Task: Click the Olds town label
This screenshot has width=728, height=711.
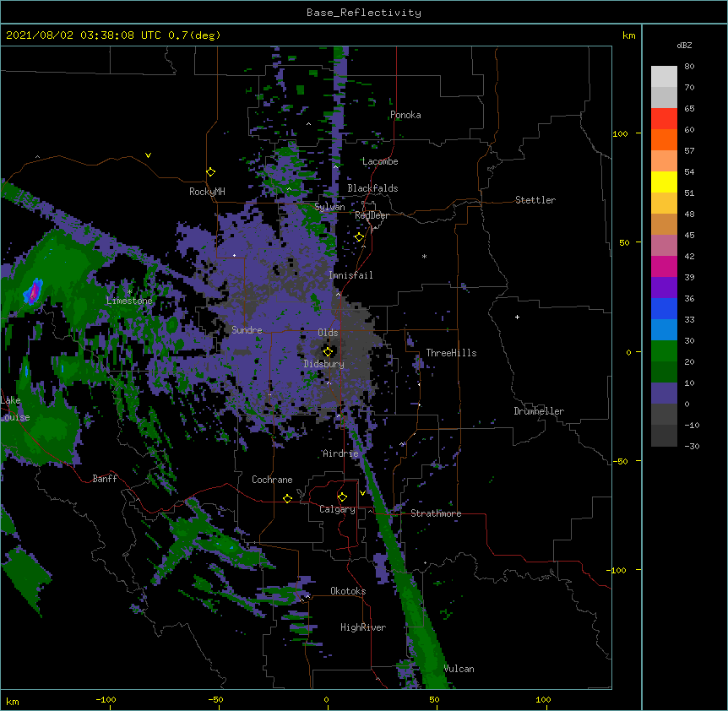Action: [x=328, y=333]
